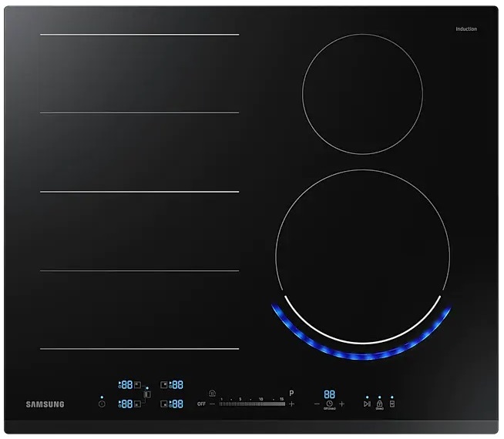Increase power with plus next to slider

pos(291,404)
